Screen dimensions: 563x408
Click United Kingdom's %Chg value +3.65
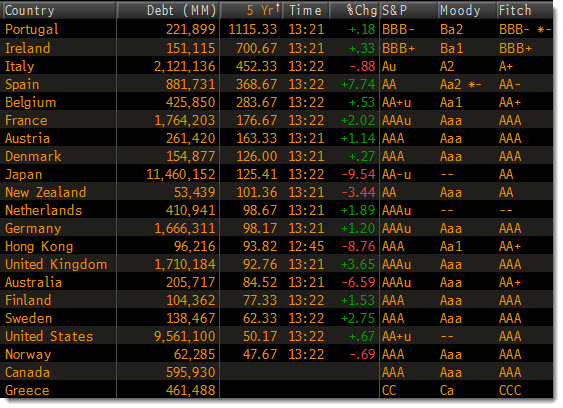click(358, 264)
